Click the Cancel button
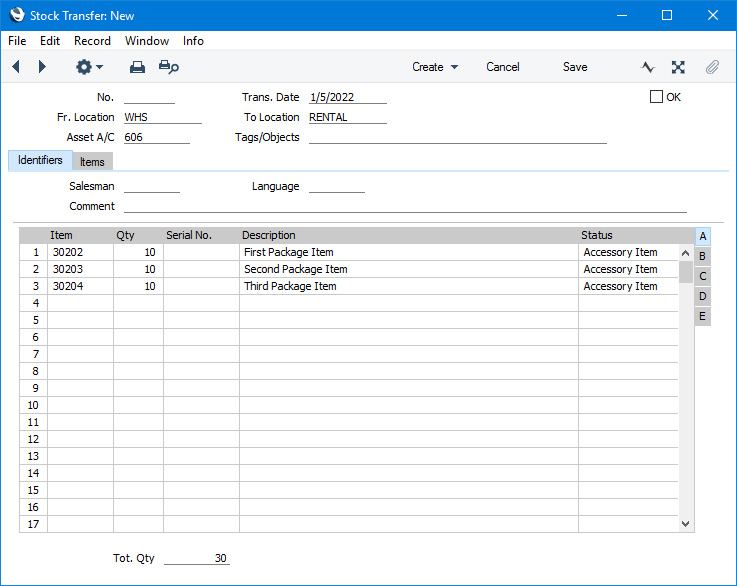This screenshot has height=586, width=737. [x=502, y=67]
